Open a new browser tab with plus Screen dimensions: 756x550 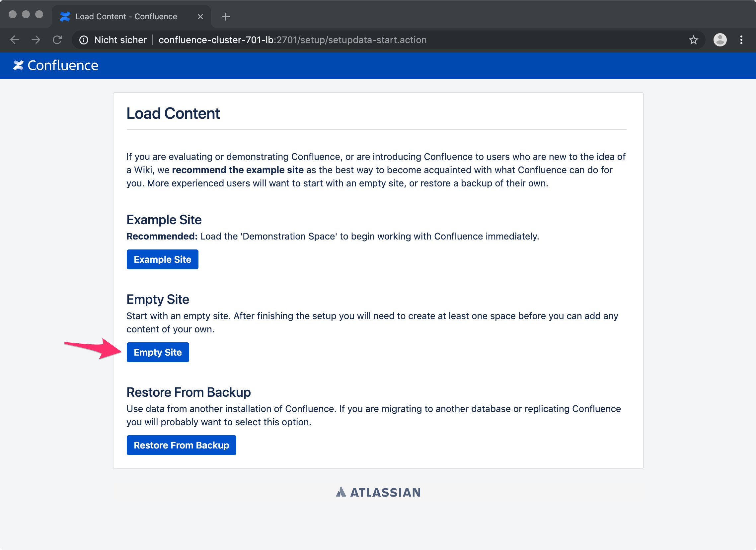click(226, 17)
